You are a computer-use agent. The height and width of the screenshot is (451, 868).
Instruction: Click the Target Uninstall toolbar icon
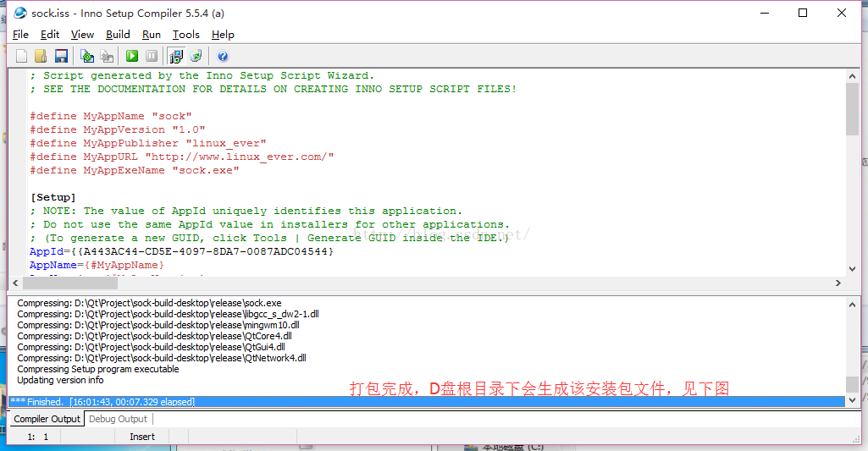pyautogui.click(x=196, y=56)
